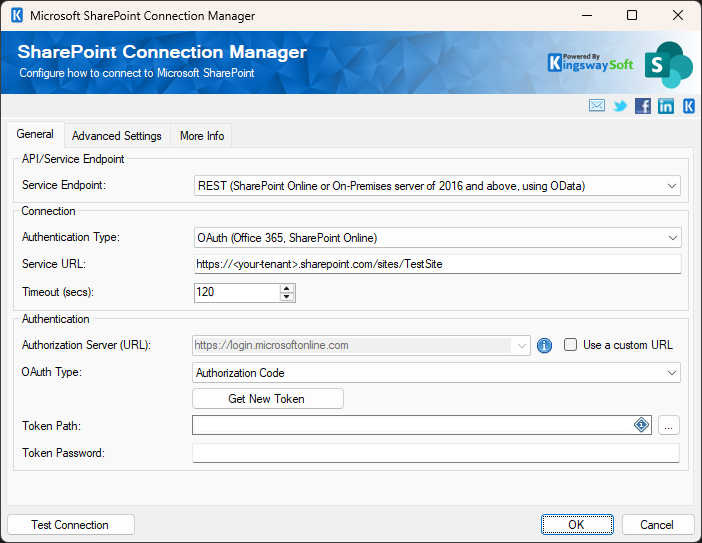Open the LinkedIn icon link
This screenshot has width=702, height=543.
(666, 106)
